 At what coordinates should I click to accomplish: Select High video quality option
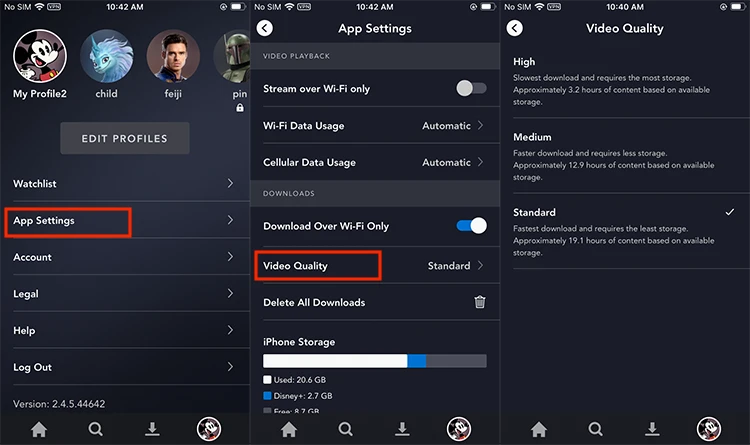625,81
